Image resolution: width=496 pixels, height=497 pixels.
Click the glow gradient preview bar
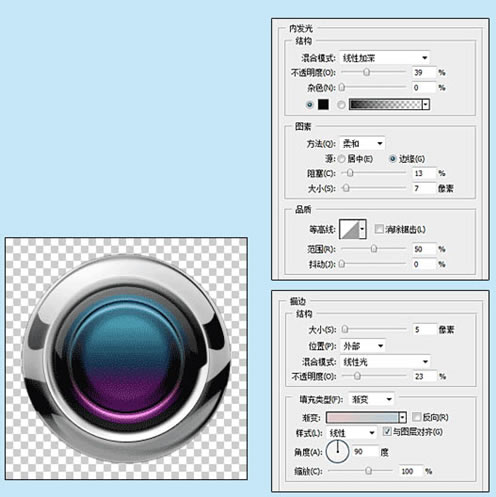tap(385, 105)
